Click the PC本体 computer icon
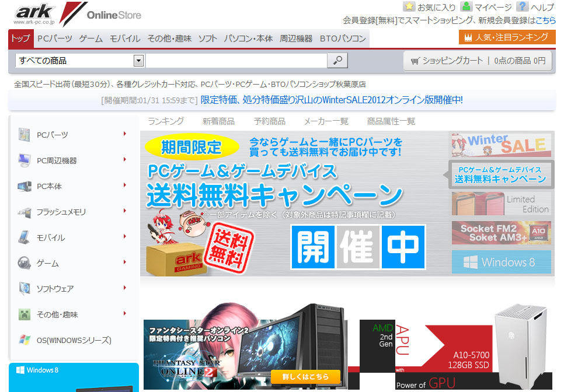Viewport: 564px width, 392px height. 24,186
